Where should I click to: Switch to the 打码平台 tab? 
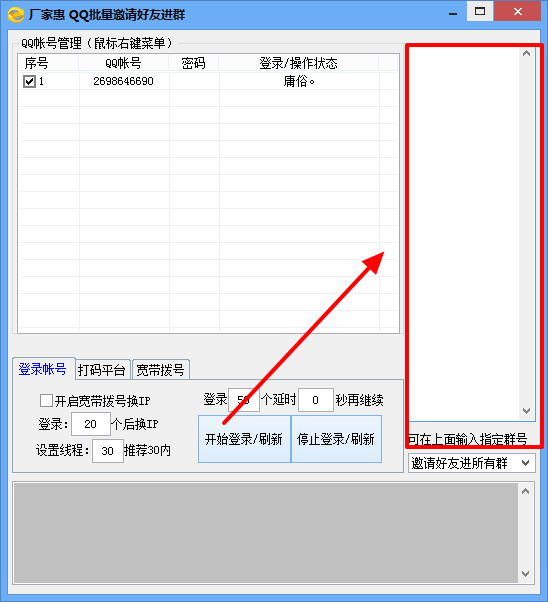[x=102, y=370]
